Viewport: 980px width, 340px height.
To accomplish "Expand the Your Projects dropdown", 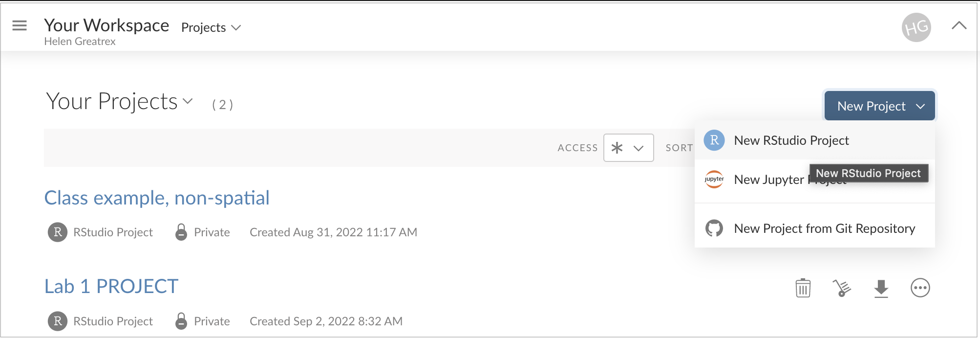I will tap(186, 101).
